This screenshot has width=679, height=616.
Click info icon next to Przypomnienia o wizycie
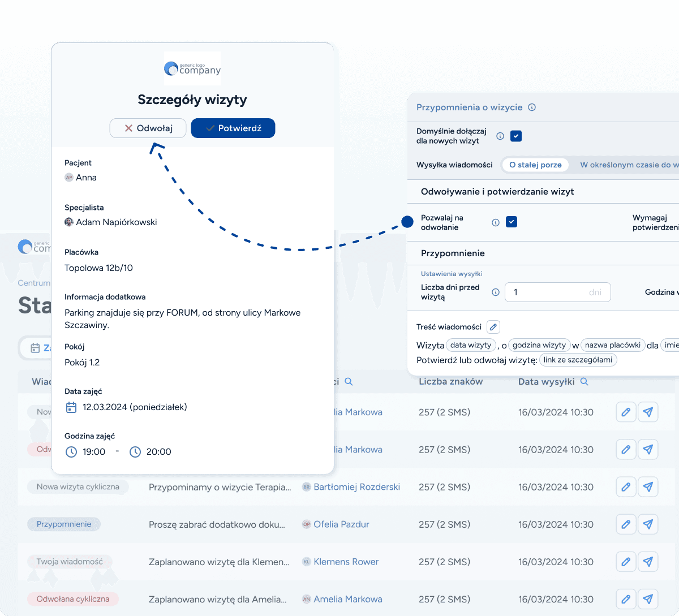[532, 107]
